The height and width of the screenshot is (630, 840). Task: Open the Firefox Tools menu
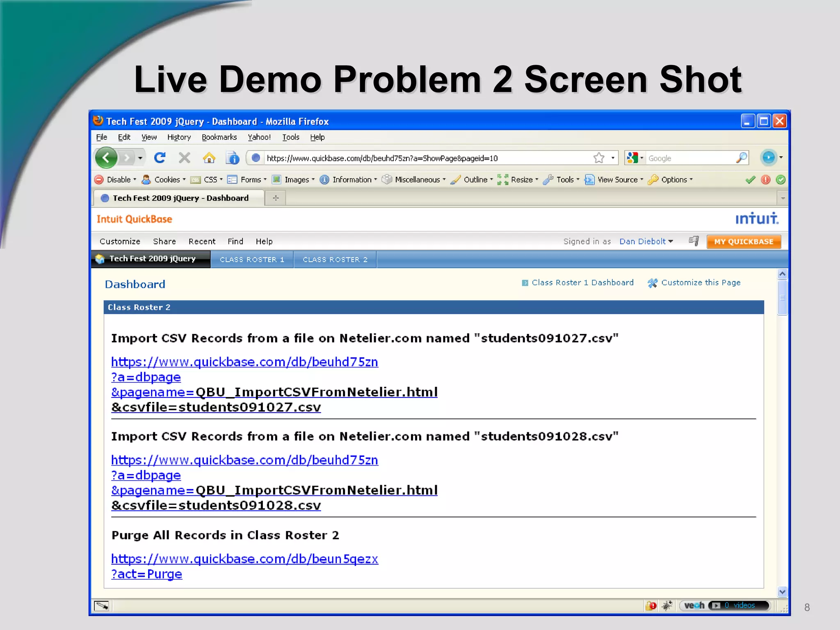290,137
